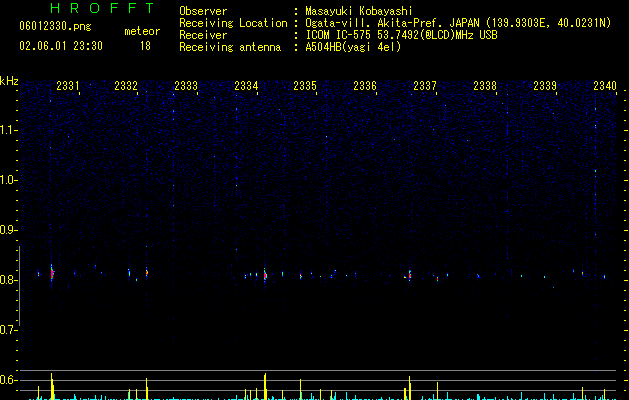Image resolution: width=629 pixels, height=400 pixels.
Task: Click observer name Masayuki Kobayashi
Action: click(359, 11)
